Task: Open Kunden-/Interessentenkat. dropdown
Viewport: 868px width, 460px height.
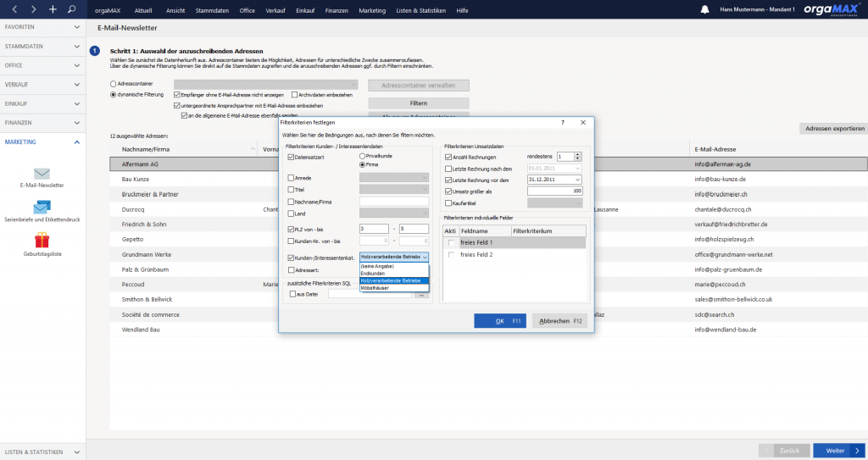Action: (x=425, y=258)
